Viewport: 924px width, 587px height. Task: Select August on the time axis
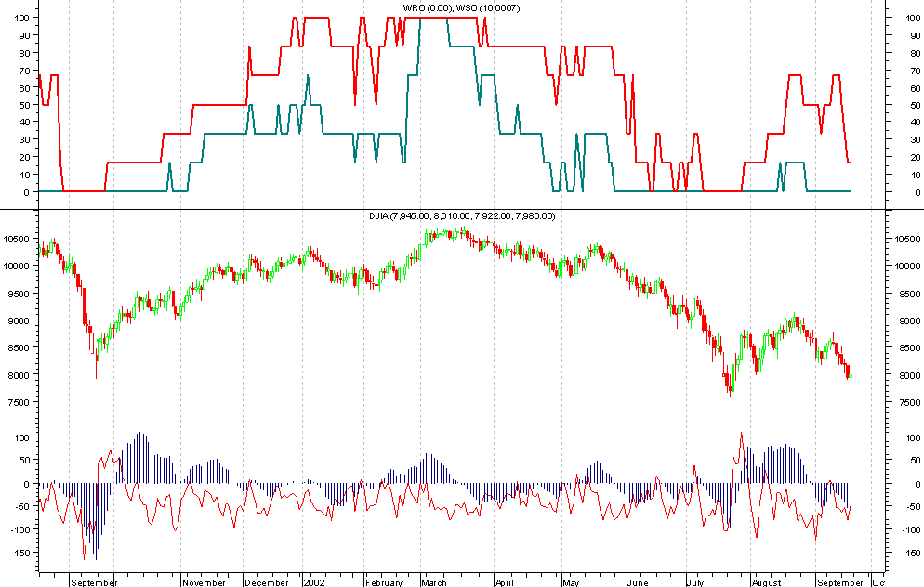click(766, 582)
